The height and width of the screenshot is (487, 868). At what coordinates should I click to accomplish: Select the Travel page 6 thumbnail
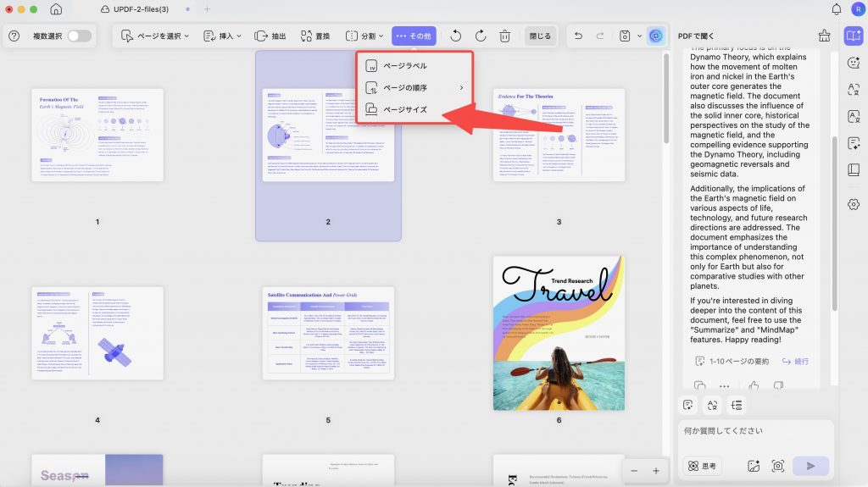(x=559, y=333)
